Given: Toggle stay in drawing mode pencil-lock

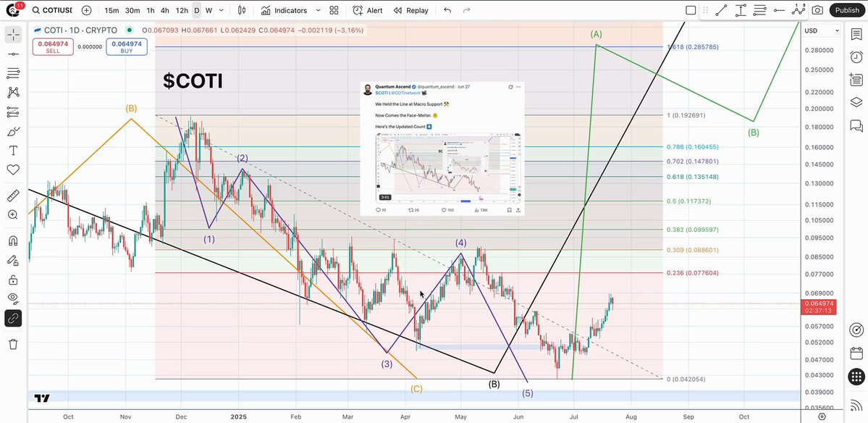Looking at the screenshot, I should 13,260.
